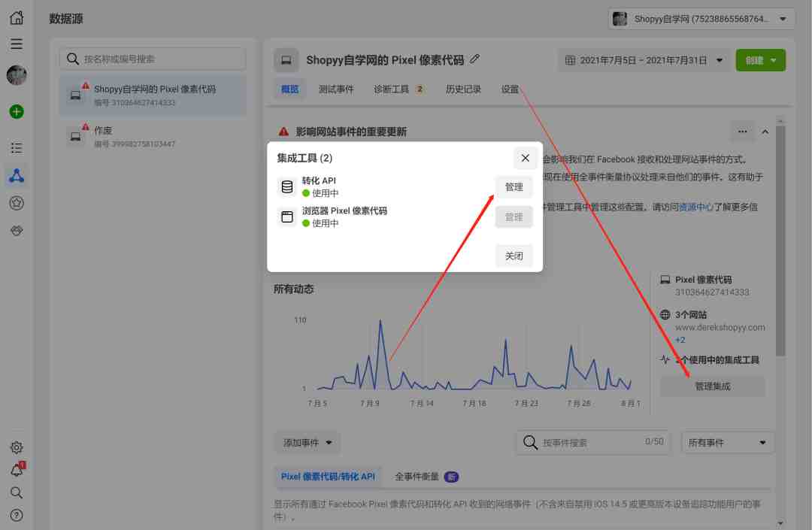The image size is (812, 530).
Task: Click the 关闭 button in dialog
Action: point(514,256)
